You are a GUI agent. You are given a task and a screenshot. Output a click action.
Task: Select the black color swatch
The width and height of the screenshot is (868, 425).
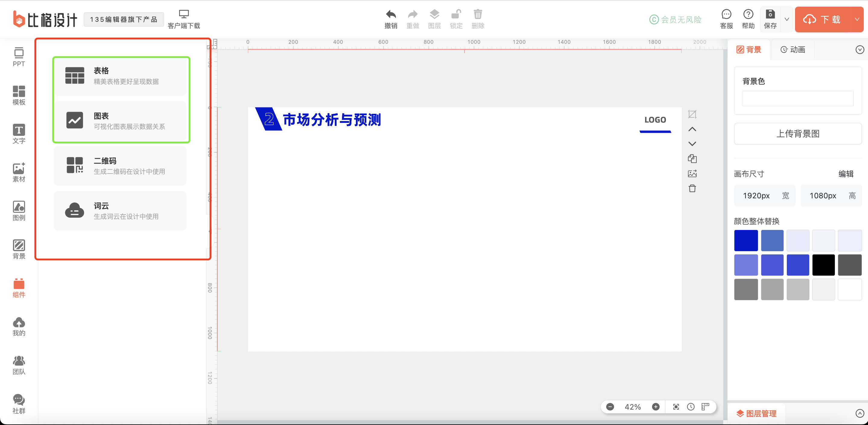pyautogui.click(x=824, y=265)
